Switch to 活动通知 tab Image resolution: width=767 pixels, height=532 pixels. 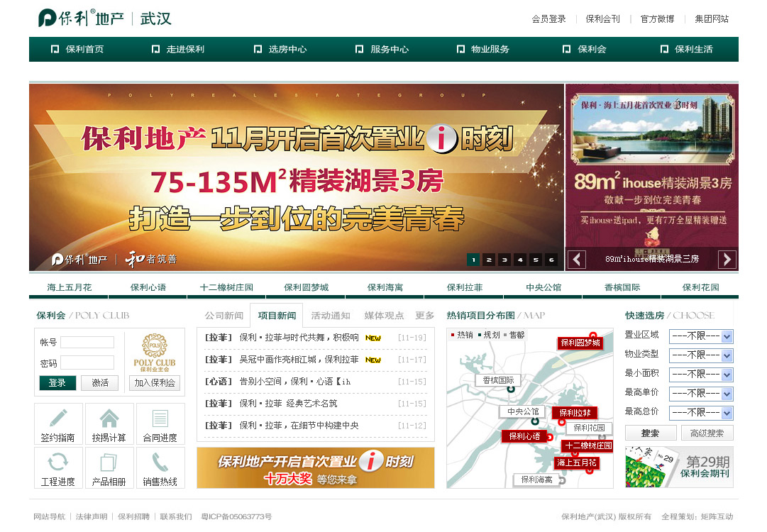pyautogui.click(x=331, y=316)
